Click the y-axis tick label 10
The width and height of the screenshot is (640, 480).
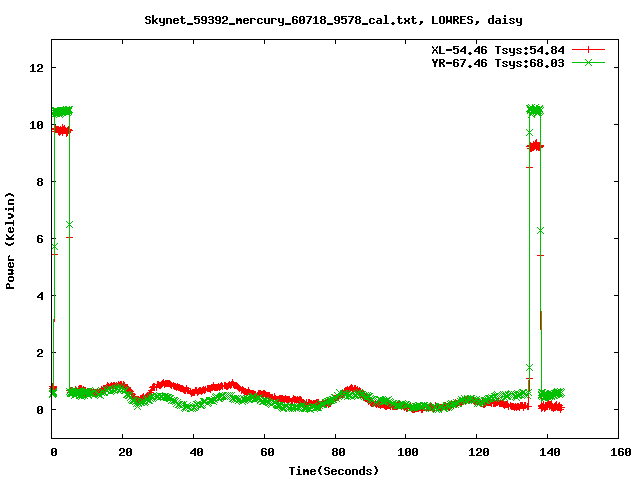coord(36,125)
